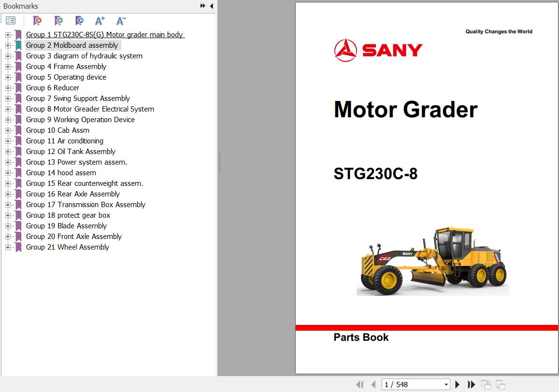Click the add new bookmark icon
This screenshot has height=392, width=559.
(58, 21)
